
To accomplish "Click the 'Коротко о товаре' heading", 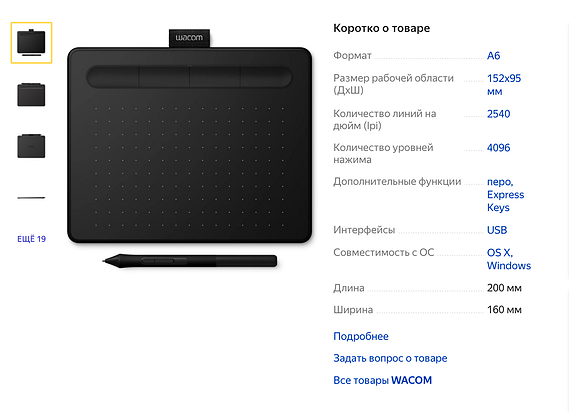I will click(x=381, y=28).
